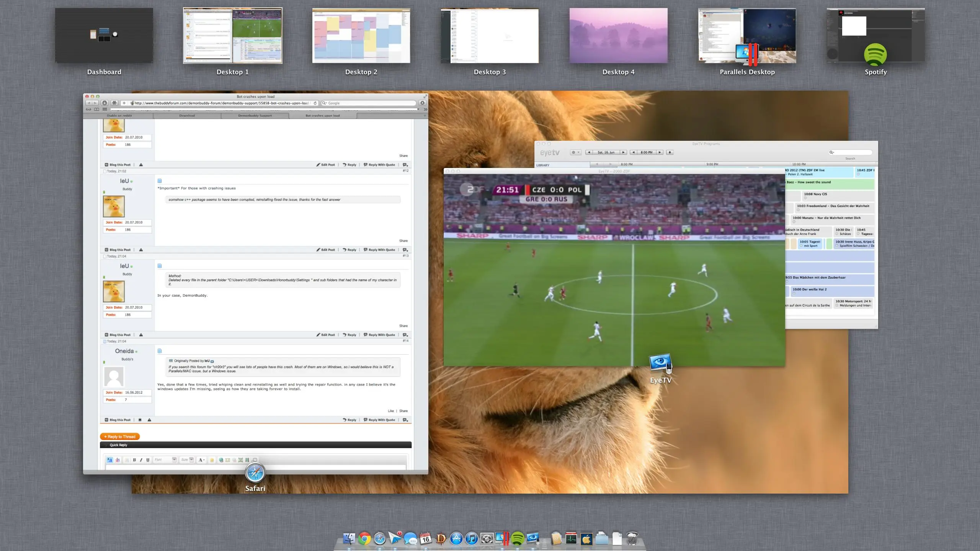Image resolution: width=980 pixels, height=551 pixels.
Task: Switch to the Demonbuddy Support tab
Action: (255, 116)
